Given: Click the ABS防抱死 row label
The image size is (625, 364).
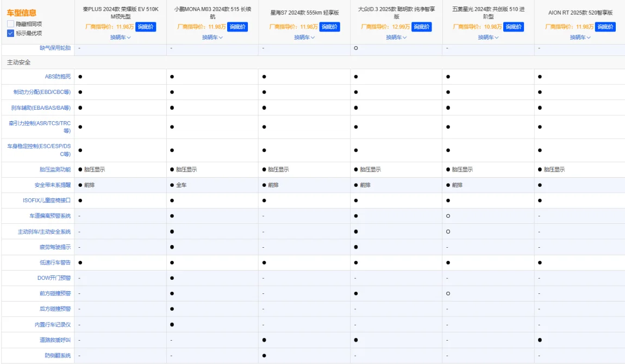Looking at the screenshot, I should (x=58, y=77).
